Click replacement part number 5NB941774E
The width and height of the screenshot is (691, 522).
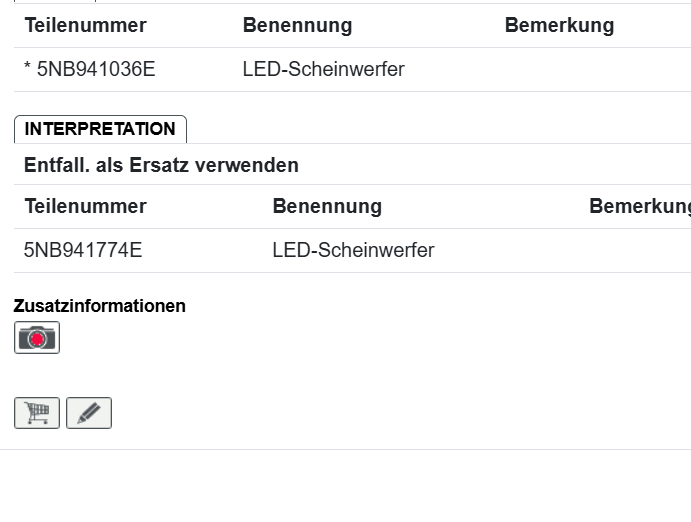coord(83,250)
